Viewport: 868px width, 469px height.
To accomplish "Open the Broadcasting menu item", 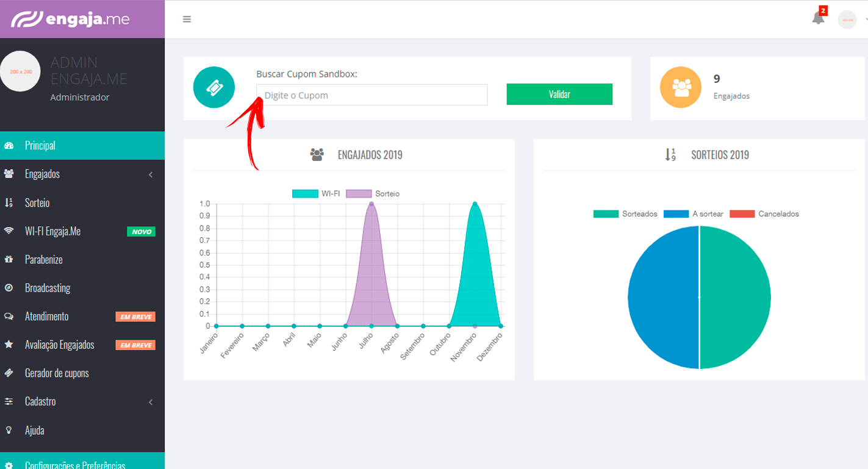I will click(82, 288).
